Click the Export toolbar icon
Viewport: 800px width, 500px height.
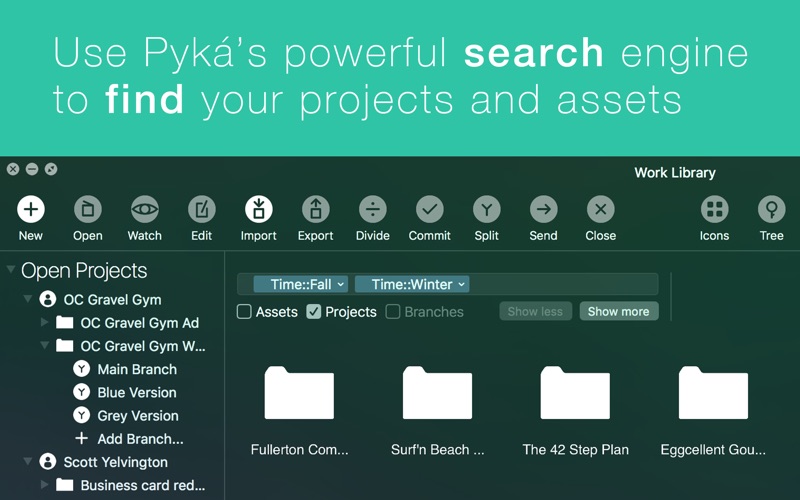tap(316, 209)
